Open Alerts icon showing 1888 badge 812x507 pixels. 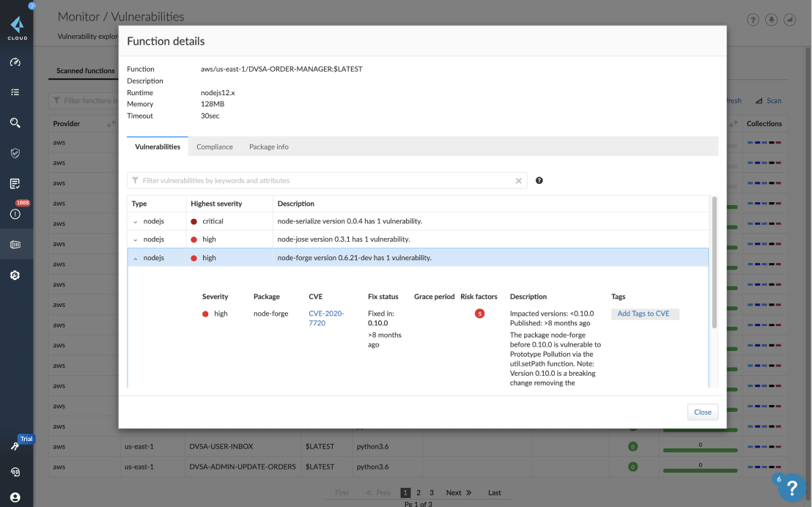pyautogui.click(x=16, y=215)
